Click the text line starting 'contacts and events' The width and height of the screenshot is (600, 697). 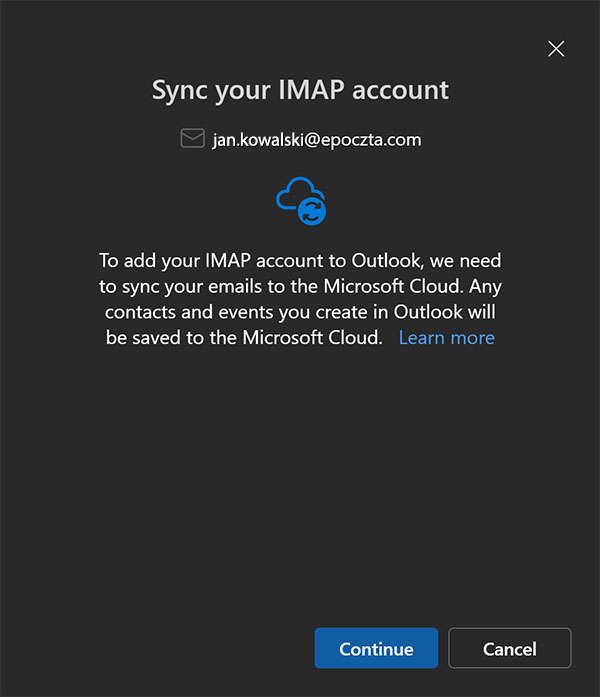[x=300, y=312]
